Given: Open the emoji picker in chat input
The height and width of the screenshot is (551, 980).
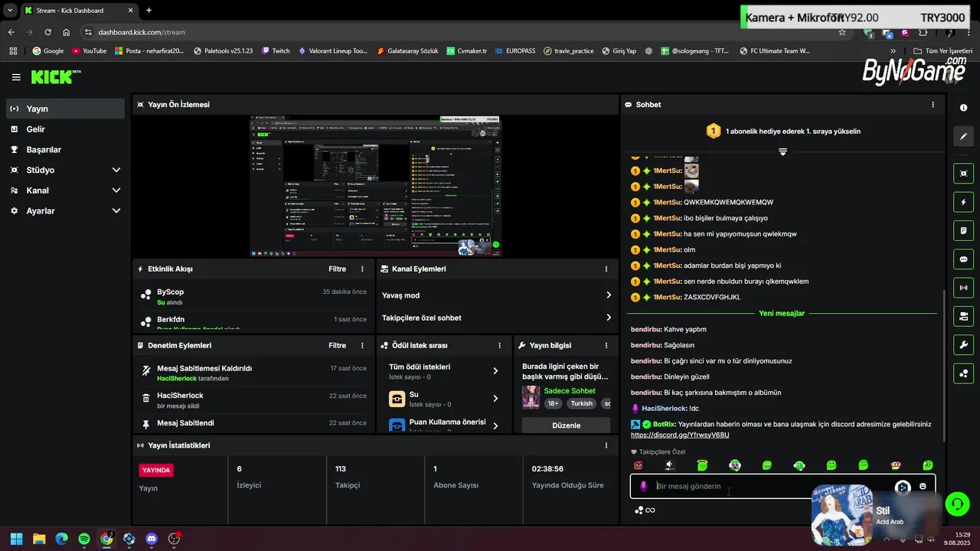Looking at the screenshot, I should point(923,486).
